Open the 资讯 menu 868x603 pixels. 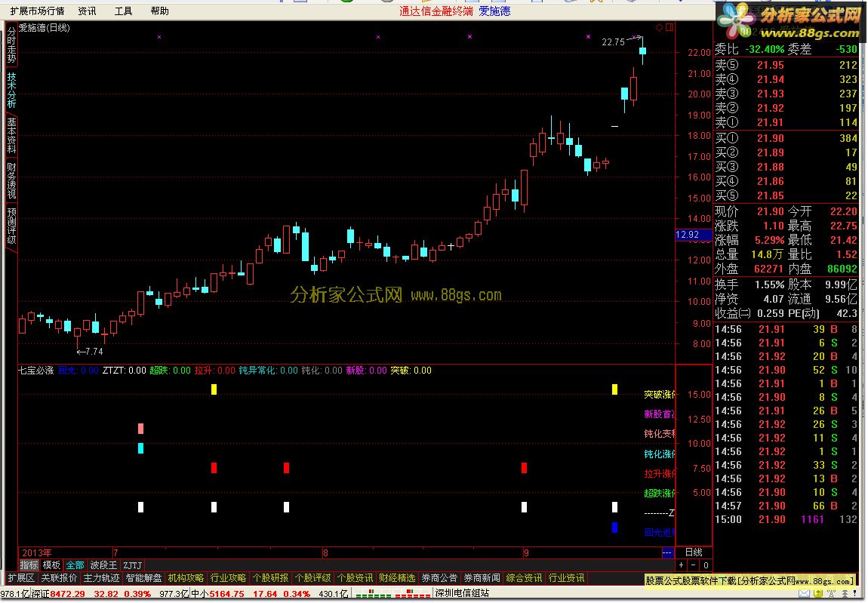[87, 11]
